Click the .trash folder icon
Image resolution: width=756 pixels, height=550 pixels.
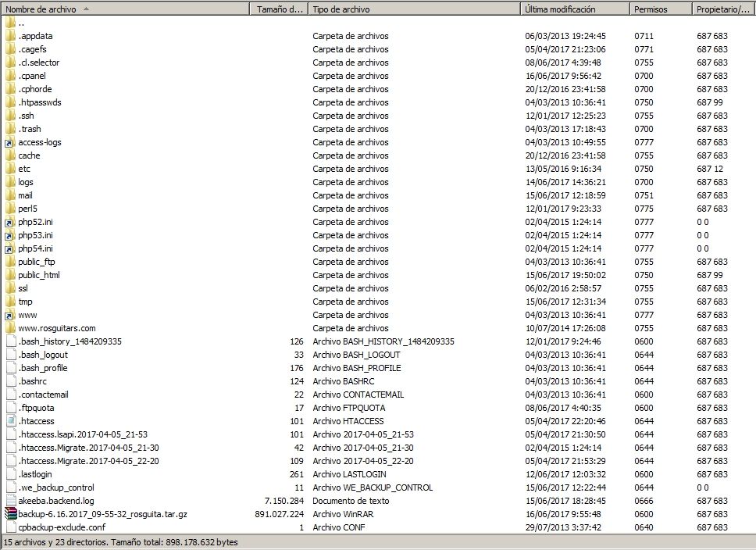point(10,129)
